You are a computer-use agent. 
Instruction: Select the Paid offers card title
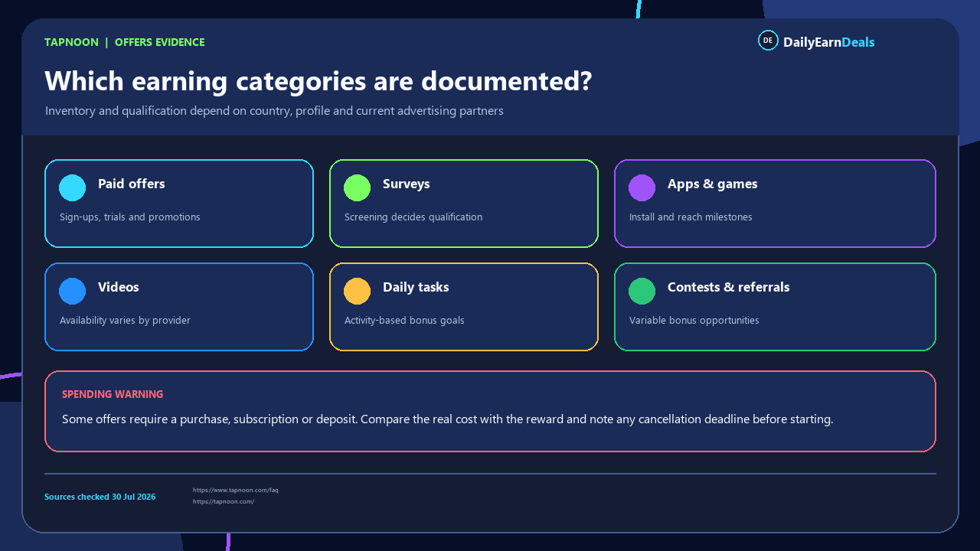tap(132, 184)
